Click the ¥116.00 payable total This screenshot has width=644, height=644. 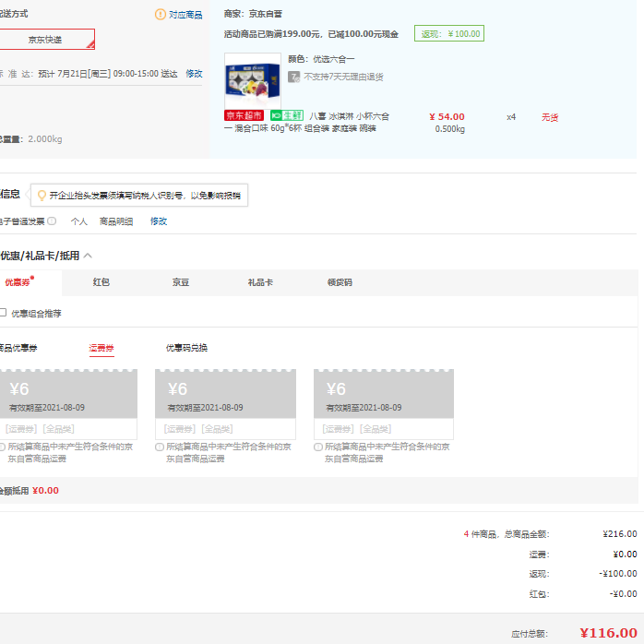[x=608, y=633]
